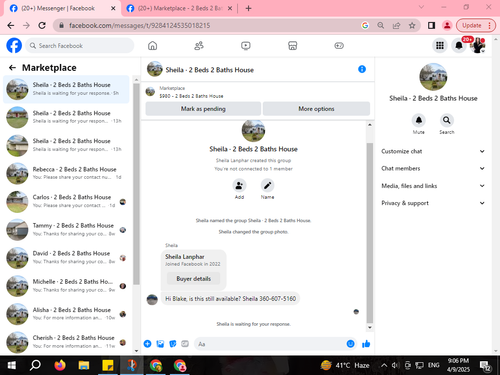Open David - 2 Beds 2 Baths House chat
The height and width of the screenshot is (375, 500).
(66, 258)
